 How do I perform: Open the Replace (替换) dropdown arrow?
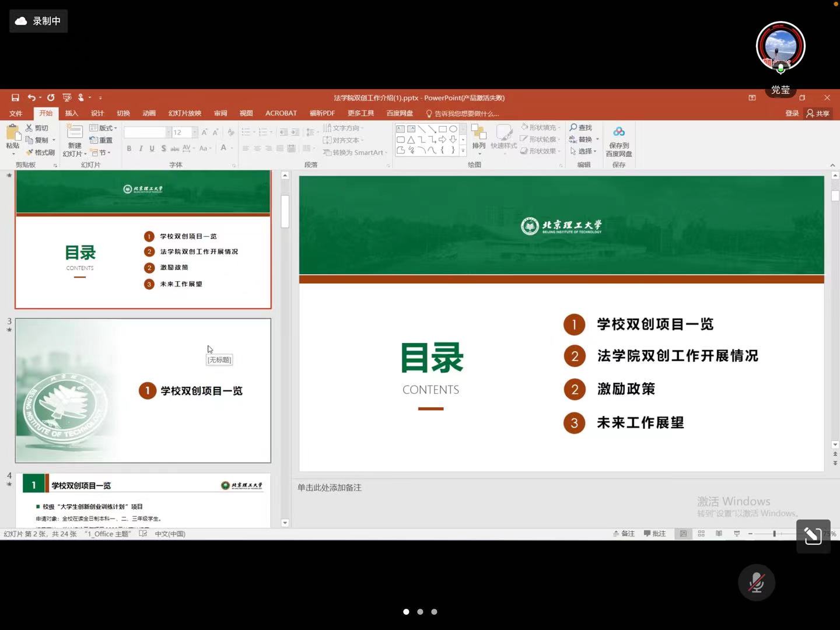597,139
